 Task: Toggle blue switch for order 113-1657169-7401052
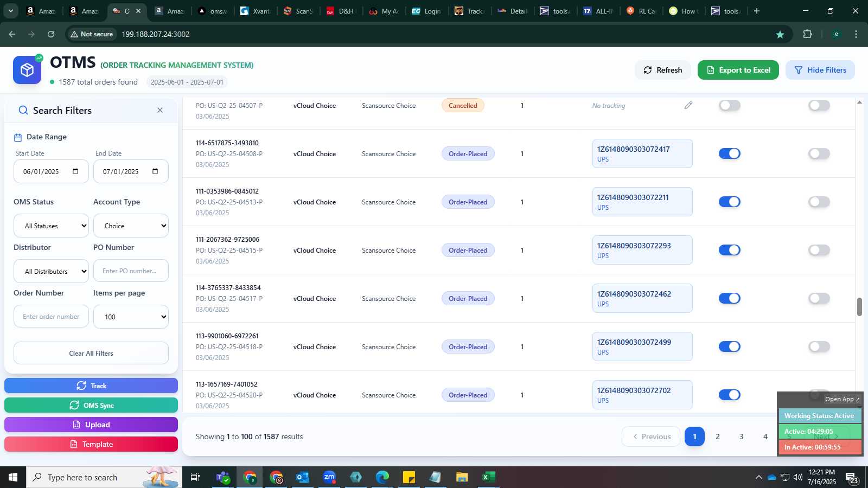(x=730, y=395)
